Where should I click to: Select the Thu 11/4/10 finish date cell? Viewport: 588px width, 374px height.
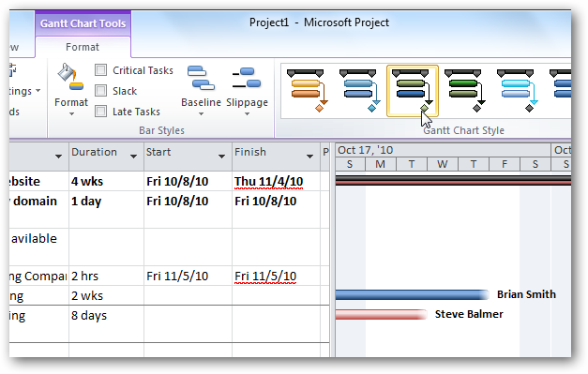click(276, 182)
